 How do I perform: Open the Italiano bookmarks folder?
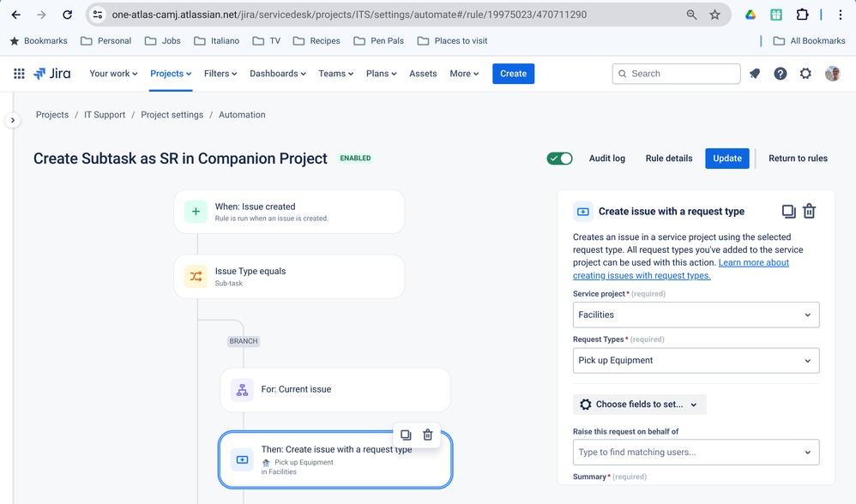(x=217, y=41)
